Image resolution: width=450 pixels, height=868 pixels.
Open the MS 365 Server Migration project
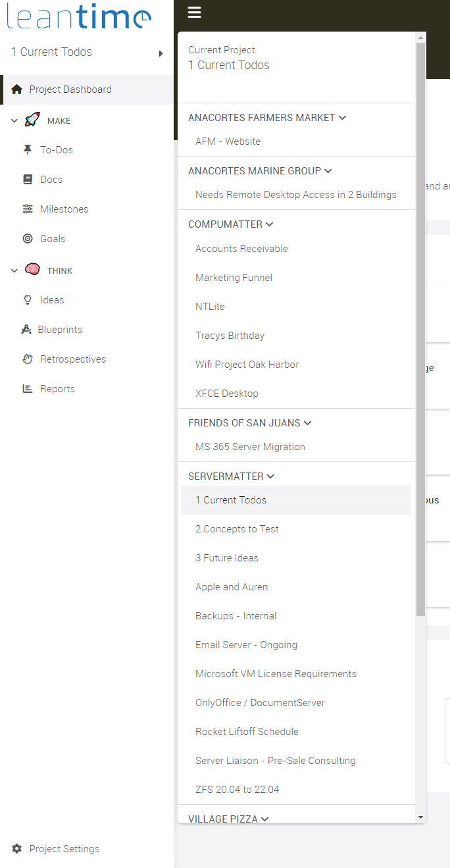250,446
